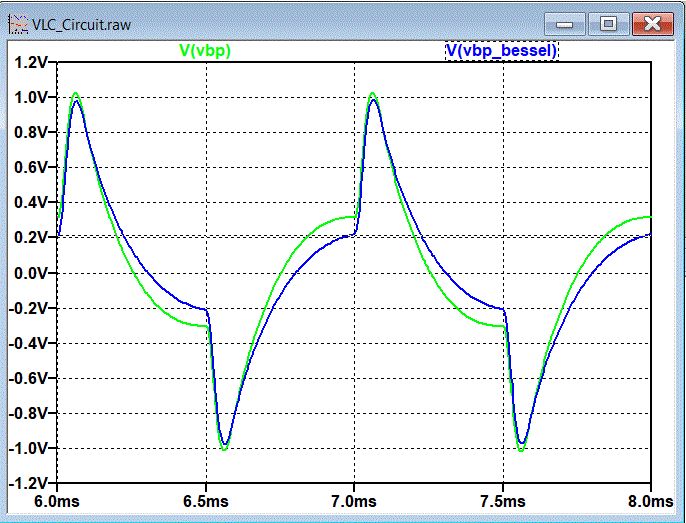Click the 1.0V vertical axis label
Image resolution: width=686 pixels, height=523 pixels.
pos(30,98)
